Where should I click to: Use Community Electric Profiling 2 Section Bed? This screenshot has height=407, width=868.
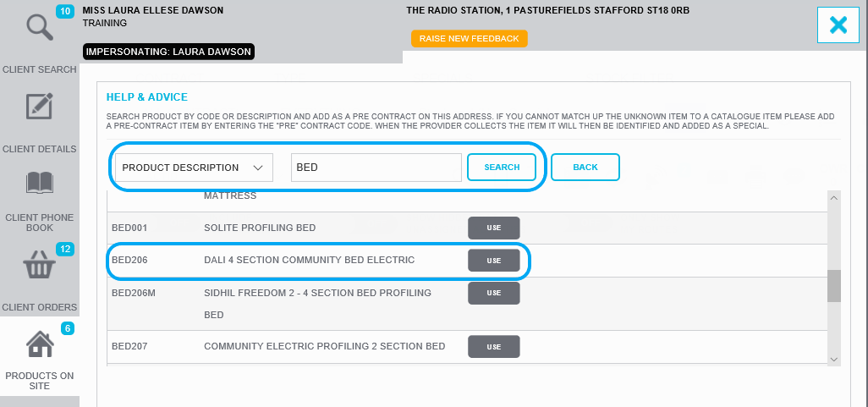point(493,347)
